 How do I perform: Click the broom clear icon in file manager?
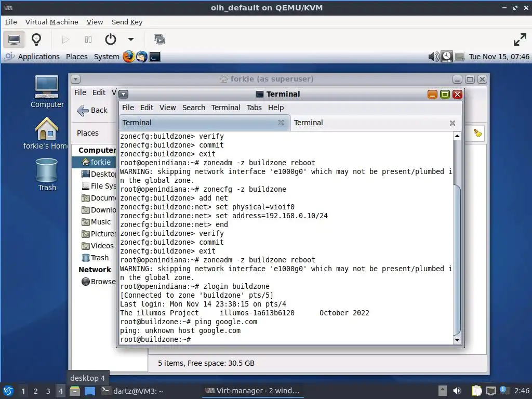pyautogui.click(x=478, y=133)
